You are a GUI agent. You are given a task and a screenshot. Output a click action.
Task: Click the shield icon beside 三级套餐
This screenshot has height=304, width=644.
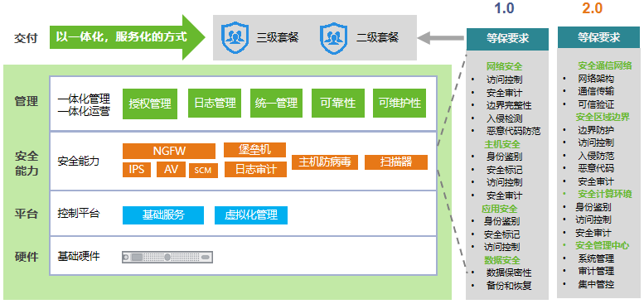[x=235, y=38]
